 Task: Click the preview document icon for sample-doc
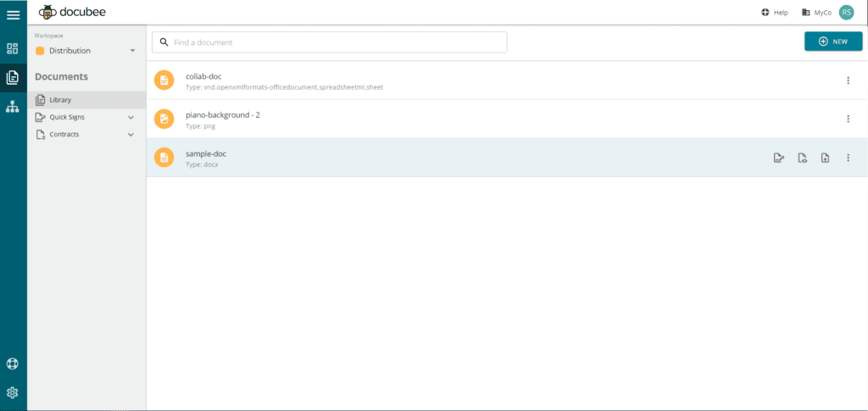(802, 158)
